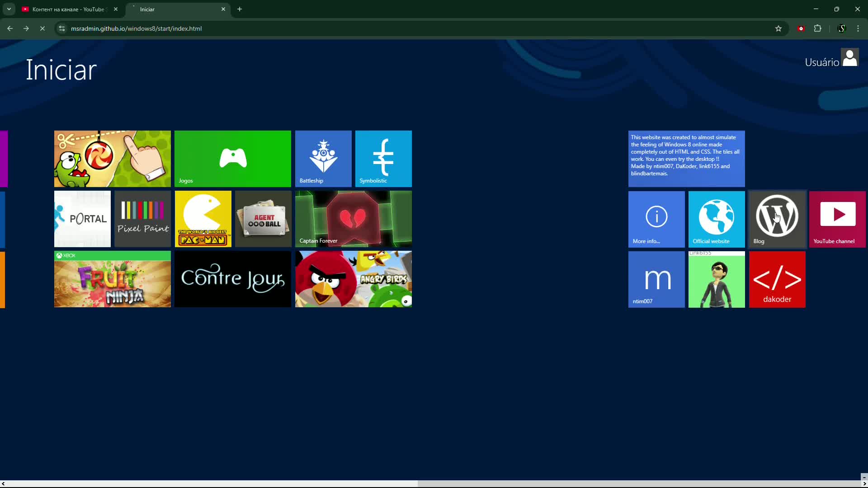Viewport: 868px width, 488px height.
Task: Expand the tab search dropdown
Action: pyautogui.click(x=9, y=9)
